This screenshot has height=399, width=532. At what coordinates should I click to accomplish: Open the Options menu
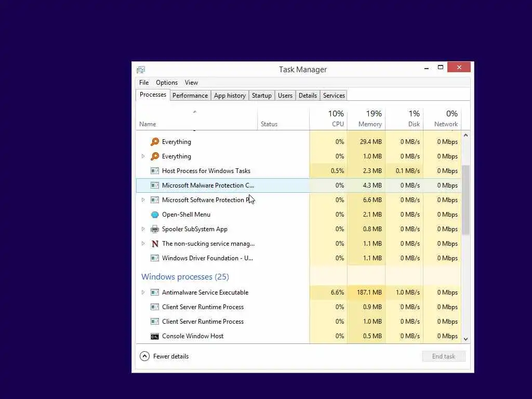[167, 83]
